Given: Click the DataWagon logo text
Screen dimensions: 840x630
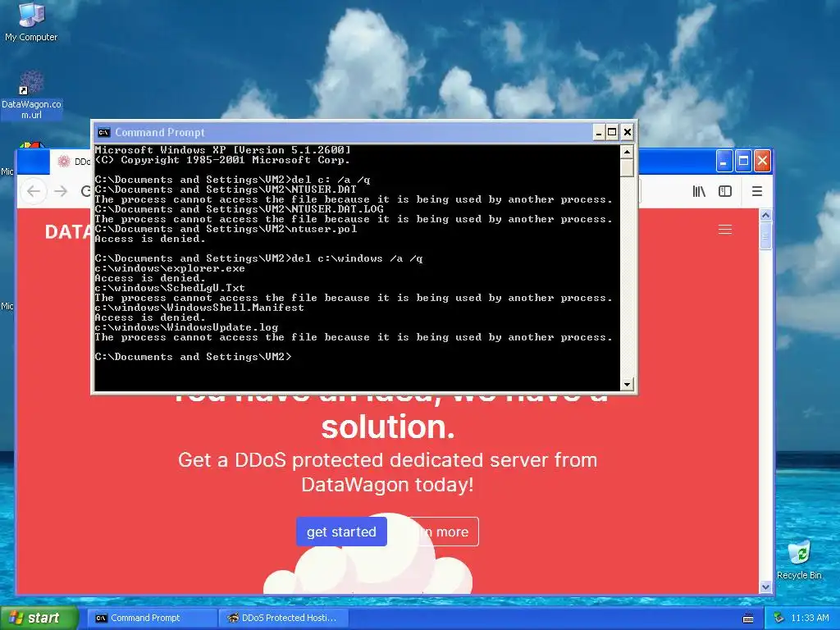Looking at the screenshot, I should [69, 232].
